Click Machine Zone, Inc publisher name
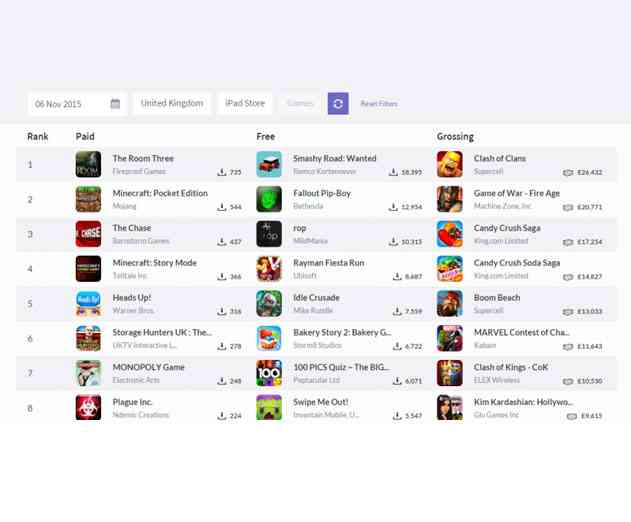This screenshot has height=522, width=631. tap(503, 206)
